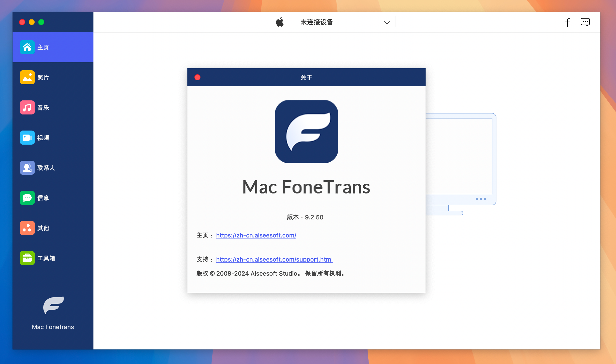
Task: Select the 信息 sidebar label
Action: click(43, 198)
